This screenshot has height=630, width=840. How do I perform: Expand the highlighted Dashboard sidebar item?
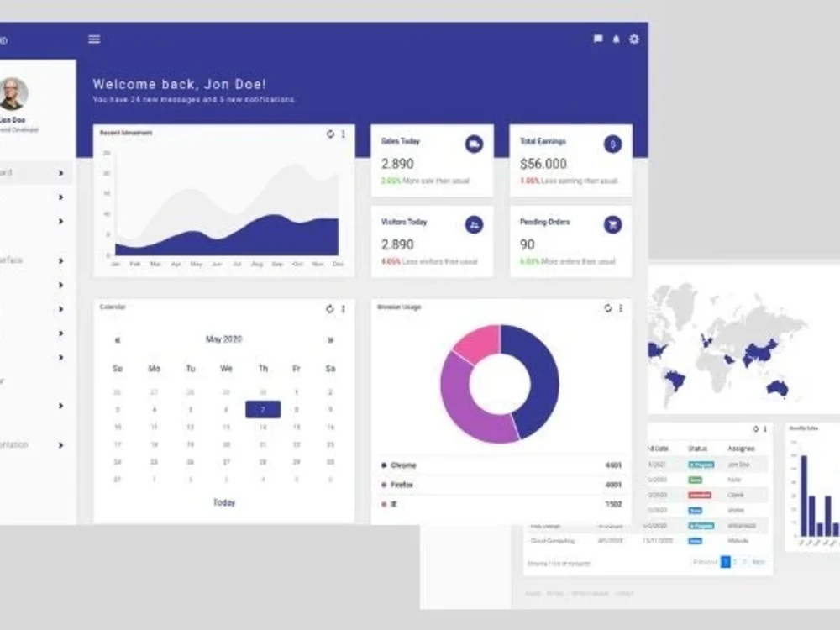coord(60,173)
